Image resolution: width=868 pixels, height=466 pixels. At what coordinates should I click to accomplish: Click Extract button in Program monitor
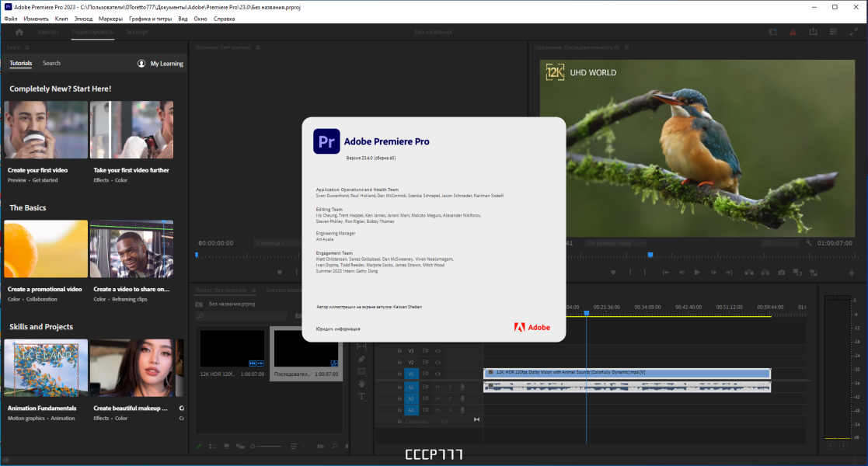pyautogui.click(x=765, y=273)
